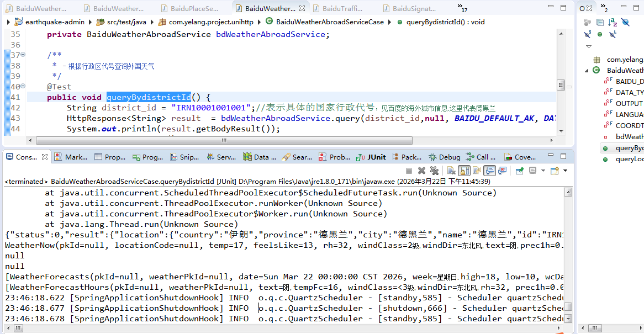Switch to the BaiduTraffi... editor tab

pyautogui.click(x=337, y=8)
